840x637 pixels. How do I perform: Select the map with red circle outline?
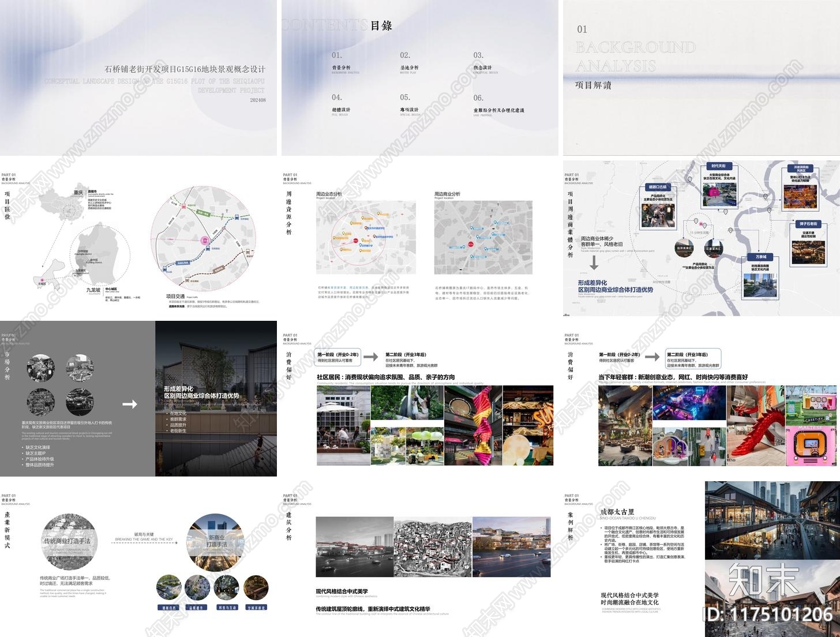366,238
